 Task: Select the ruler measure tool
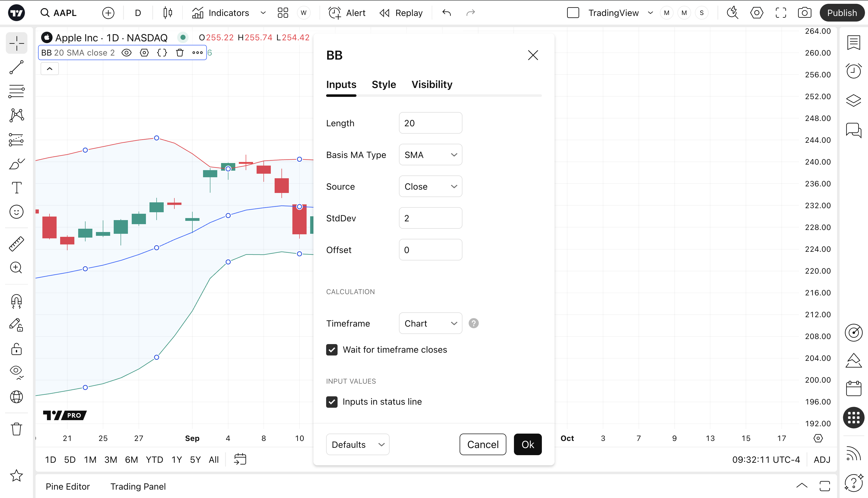(16, 244)
